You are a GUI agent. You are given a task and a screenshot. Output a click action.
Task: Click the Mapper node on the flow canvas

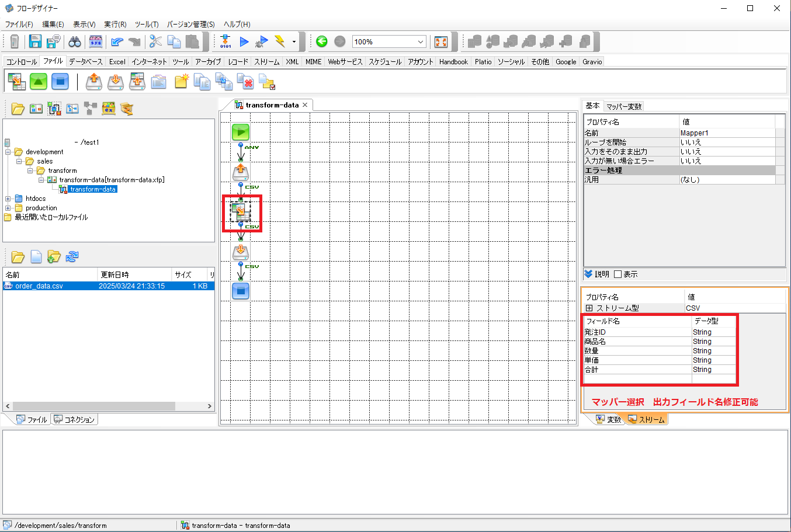(240, 211)
